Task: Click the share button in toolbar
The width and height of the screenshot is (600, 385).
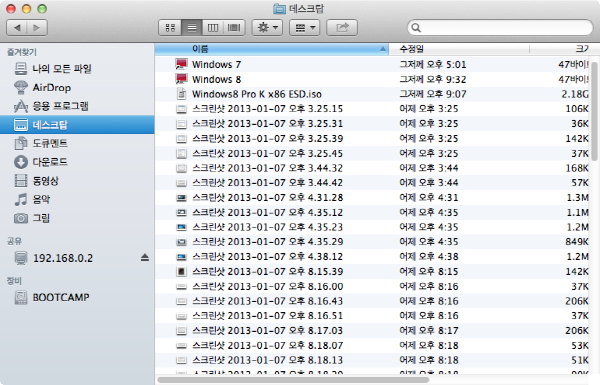Action: [x=342, y=28]
